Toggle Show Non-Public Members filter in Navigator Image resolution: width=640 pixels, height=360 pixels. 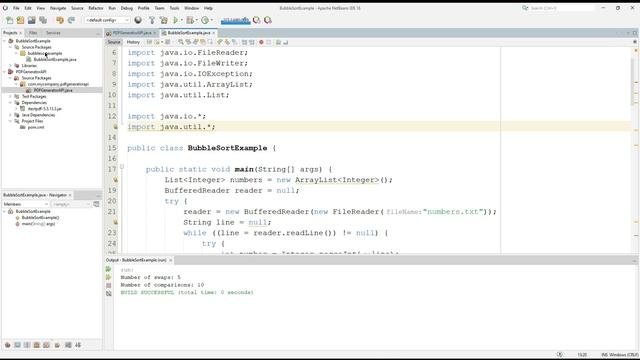tap(37, 345)
